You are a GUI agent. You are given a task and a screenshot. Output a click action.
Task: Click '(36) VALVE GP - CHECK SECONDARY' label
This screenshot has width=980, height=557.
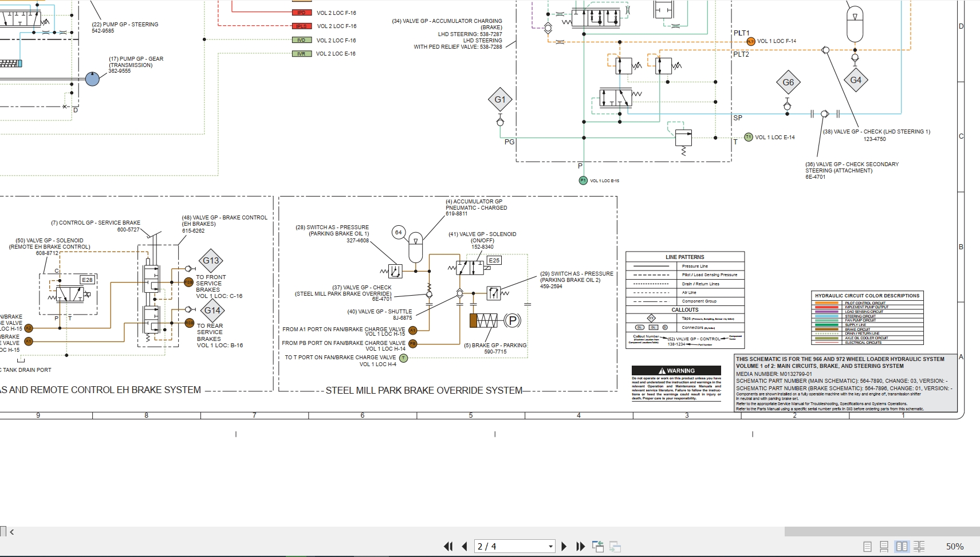(x=852, y=164)
